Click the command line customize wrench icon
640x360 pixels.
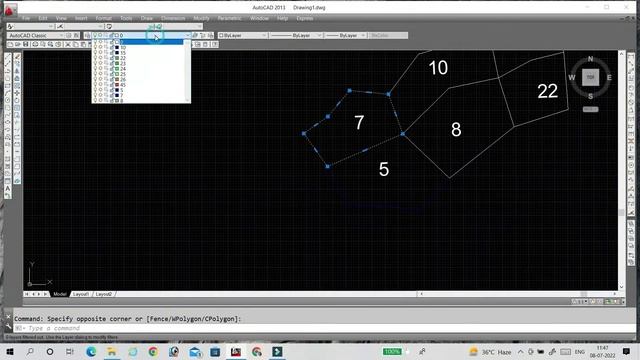point(8,327)
